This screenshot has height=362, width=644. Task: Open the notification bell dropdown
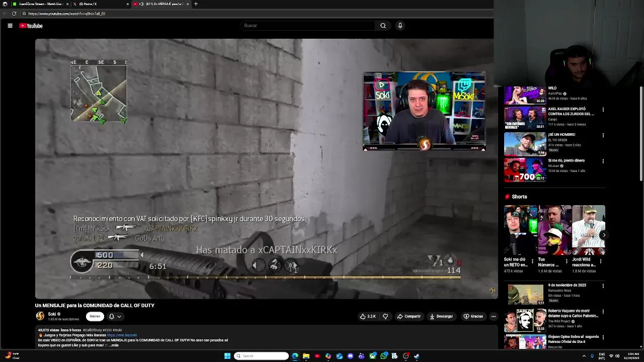(x=115, y=316)
